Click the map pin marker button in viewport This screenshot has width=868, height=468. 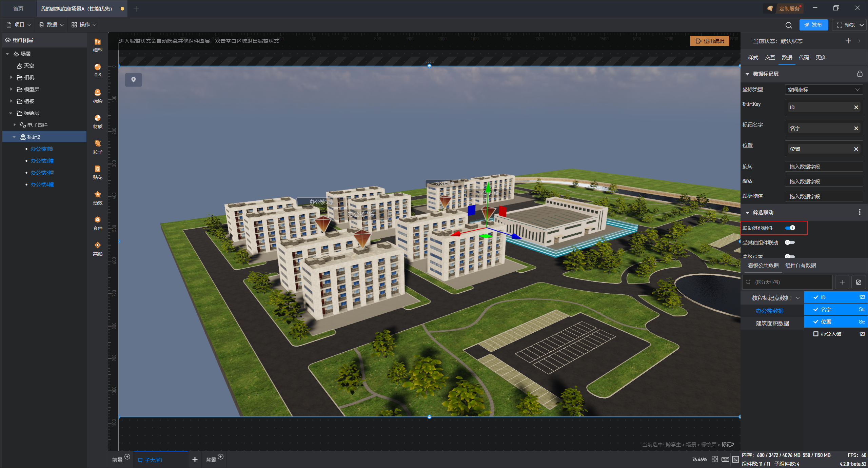134,80
